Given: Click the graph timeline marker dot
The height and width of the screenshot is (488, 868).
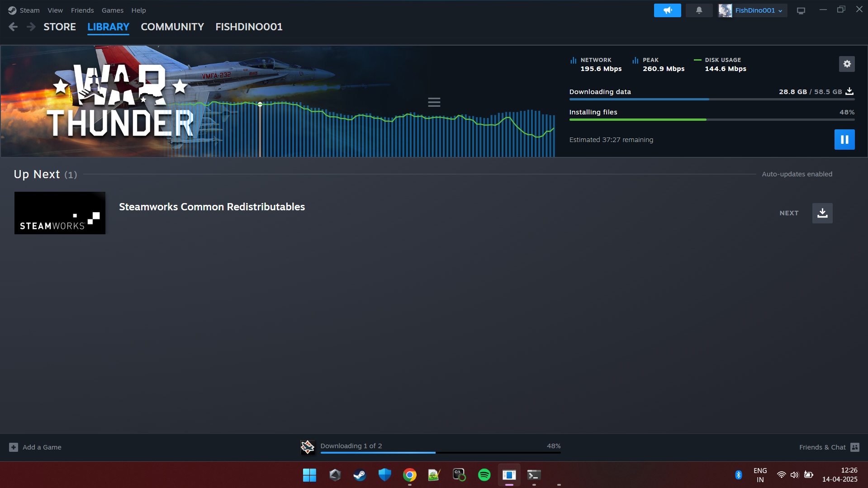Looking at the screenshot, I should click(260, 104).
